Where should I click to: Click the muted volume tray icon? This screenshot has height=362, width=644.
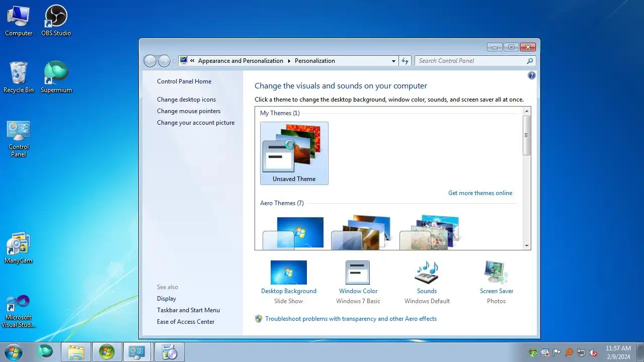tap(593, 352)
